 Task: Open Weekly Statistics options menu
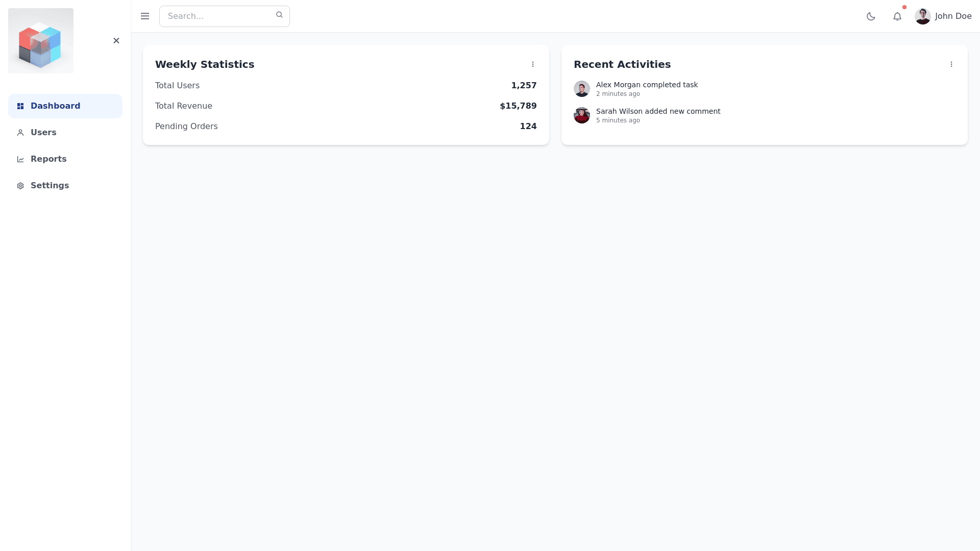tap(533, 64)
